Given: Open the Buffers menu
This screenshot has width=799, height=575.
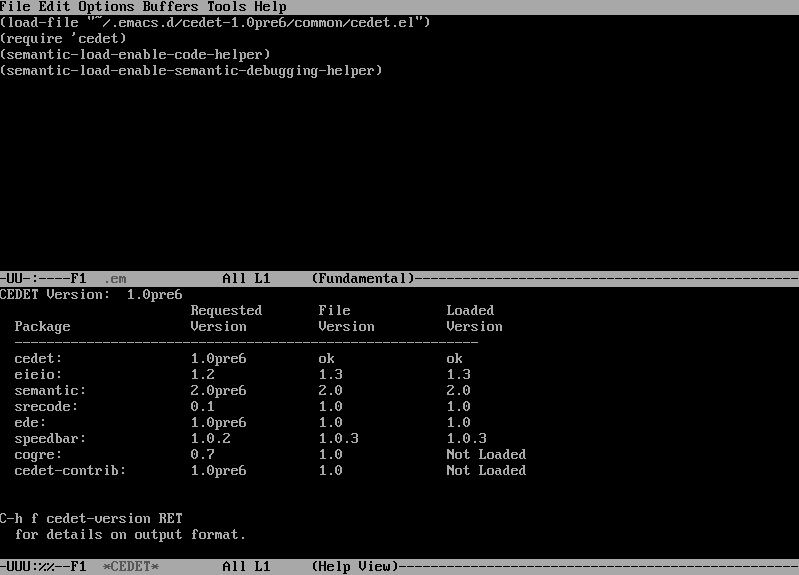Looking at the screenshot, I should (170, 7).
